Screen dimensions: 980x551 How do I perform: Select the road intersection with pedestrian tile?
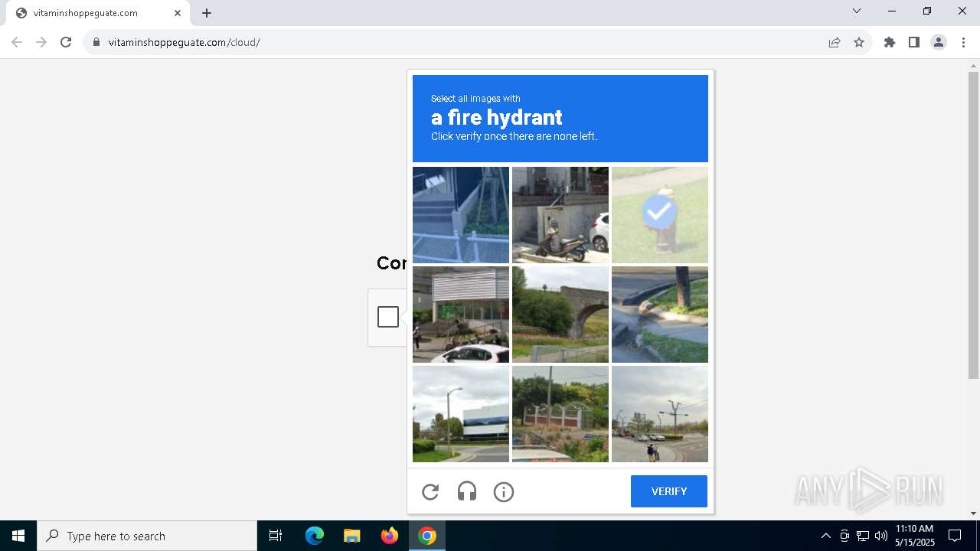pos(660,414)
